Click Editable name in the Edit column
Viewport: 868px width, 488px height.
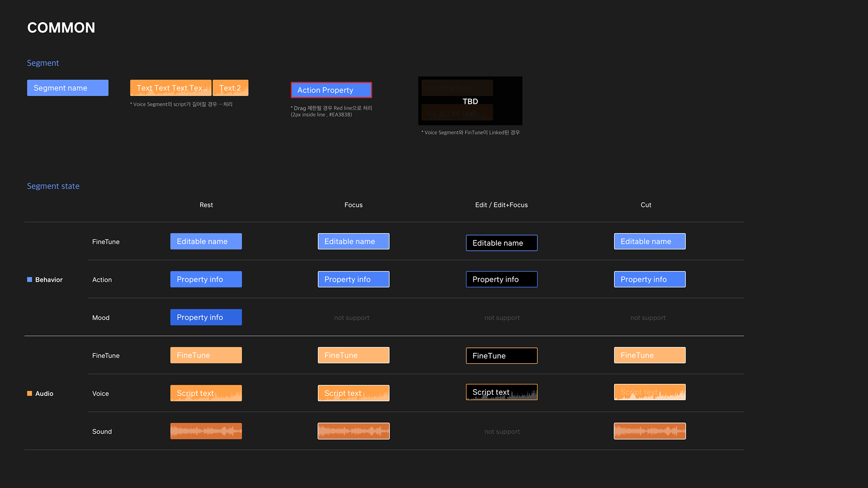pyautogui.click(x=501, y=243)
